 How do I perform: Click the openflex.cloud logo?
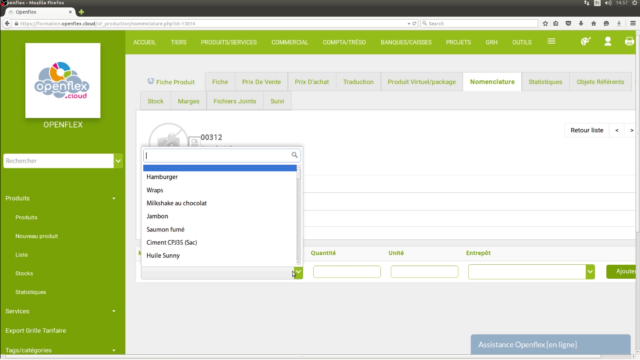pyautogui.click(x=62, y=80)
